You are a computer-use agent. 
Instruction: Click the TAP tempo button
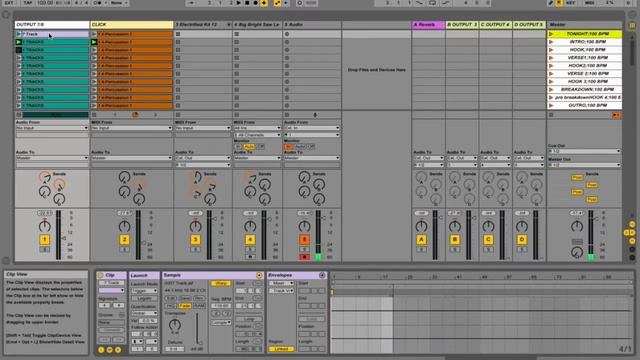click(x=28, y=3)
